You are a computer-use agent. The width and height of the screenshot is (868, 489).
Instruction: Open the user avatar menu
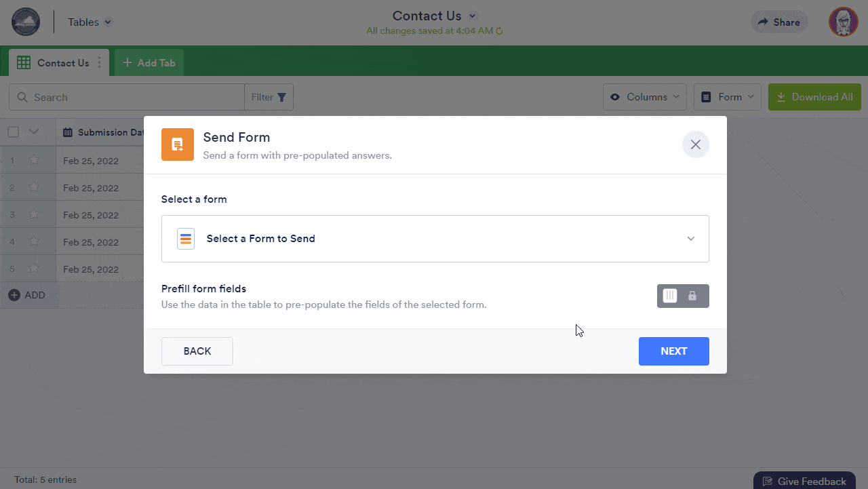coord(843,22)
